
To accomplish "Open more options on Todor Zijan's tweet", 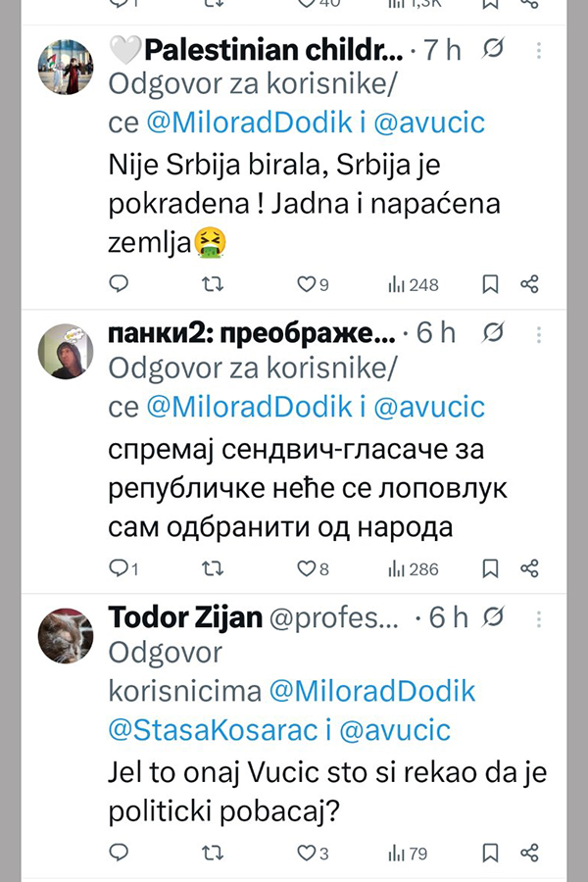I will (538, 617).
